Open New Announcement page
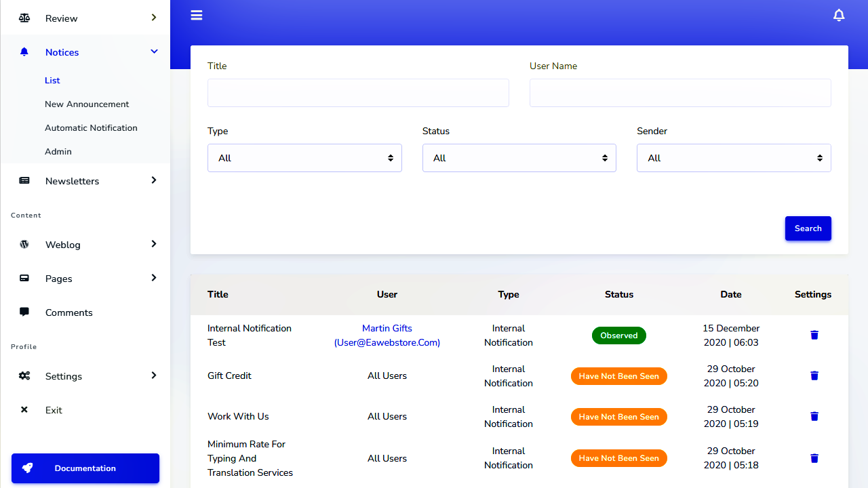Image resolution: width=868 pixels, height=488 pixels. (x=87, y=104)
